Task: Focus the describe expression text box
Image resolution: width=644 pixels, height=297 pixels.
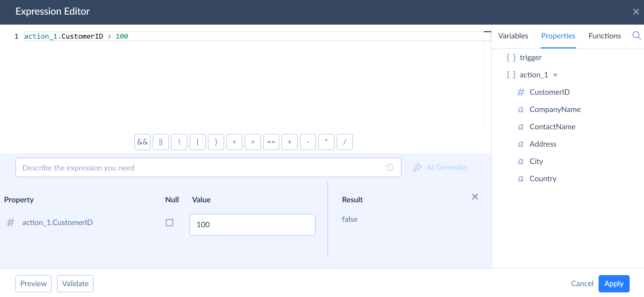Action: [200, 167]
